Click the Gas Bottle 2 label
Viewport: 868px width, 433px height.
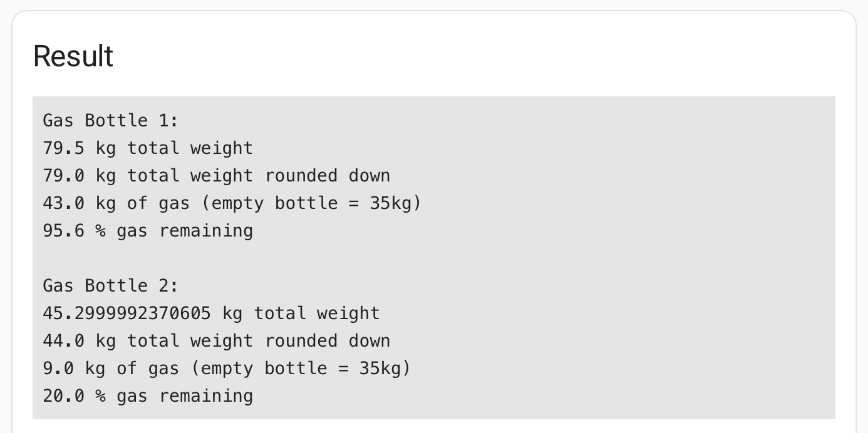click(111, 285)
